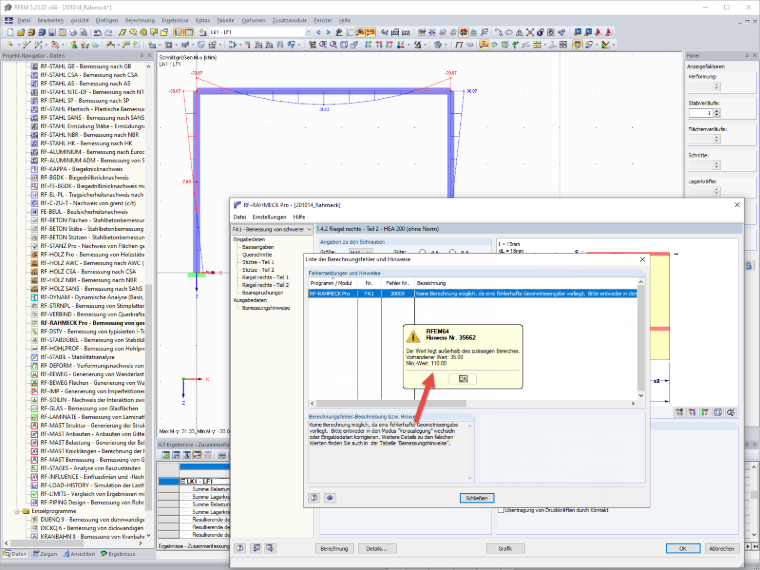Image resolution: width=760 pixels, height=570 pixels.
Task: Collapse the Einzelprogramme tree node
Action: tap(16, 511)
